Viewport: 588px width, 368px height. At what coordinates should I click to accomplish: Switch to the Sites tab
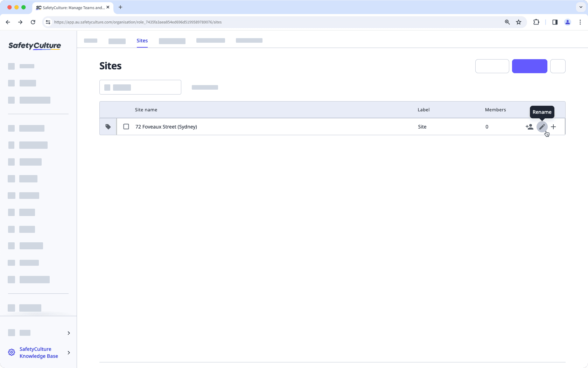142,41
